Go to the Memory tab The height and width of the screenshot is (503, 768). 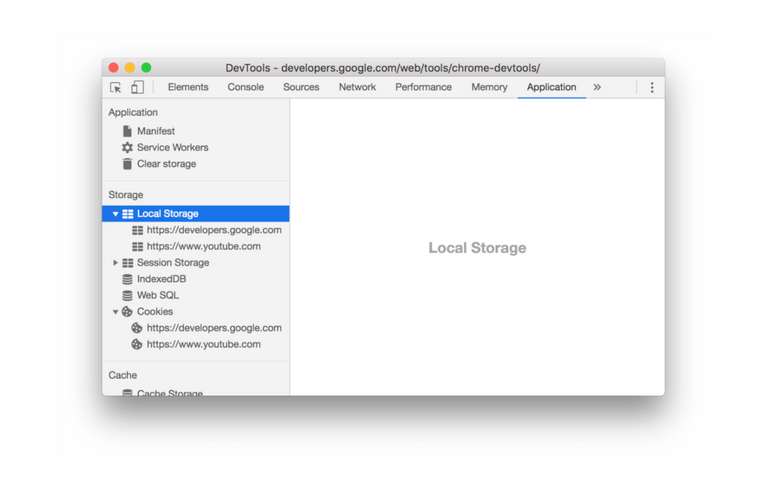click(x=489, y=87)
